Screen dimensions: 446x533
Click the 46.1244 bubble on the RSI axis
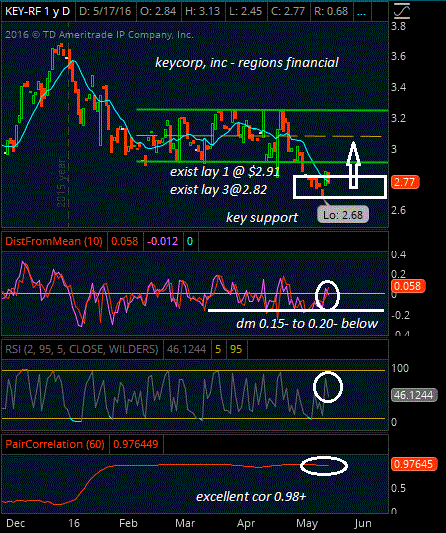pyautogui.click(x=414, y=395)
